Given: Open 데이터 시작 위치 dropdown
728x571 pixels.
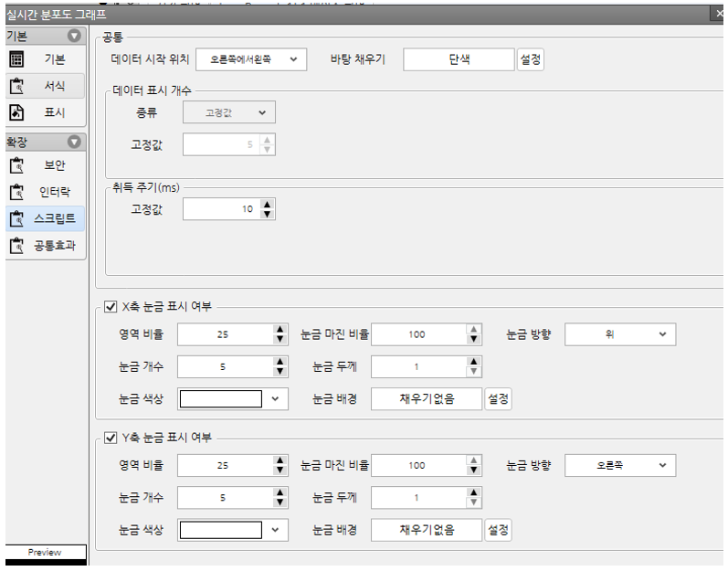Looking at the screenshot, I should [x=251, y=59].
